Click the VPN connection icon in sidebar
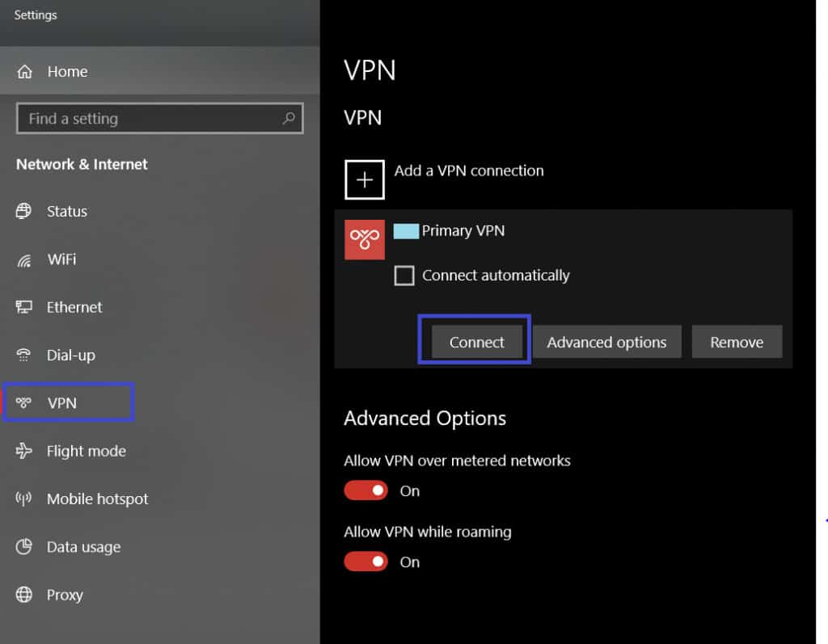828x644 pixels. coord(26,402)
